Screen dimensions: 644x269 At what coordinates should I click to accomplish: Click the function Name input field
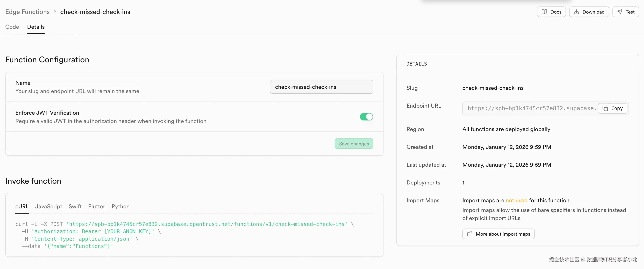point(321,87)
